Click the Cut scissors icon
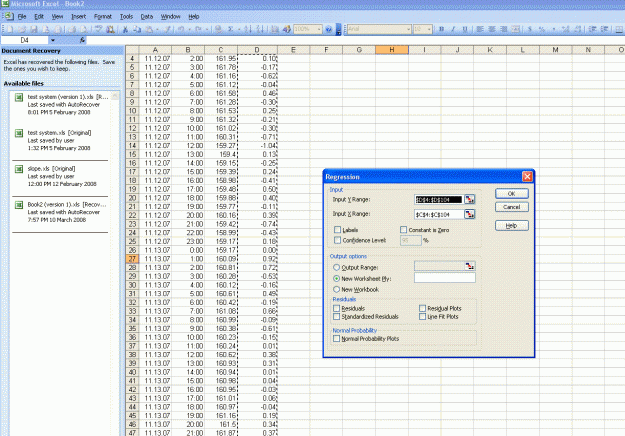625x436 pixels. pyautogui.click(x=125, y=29)
